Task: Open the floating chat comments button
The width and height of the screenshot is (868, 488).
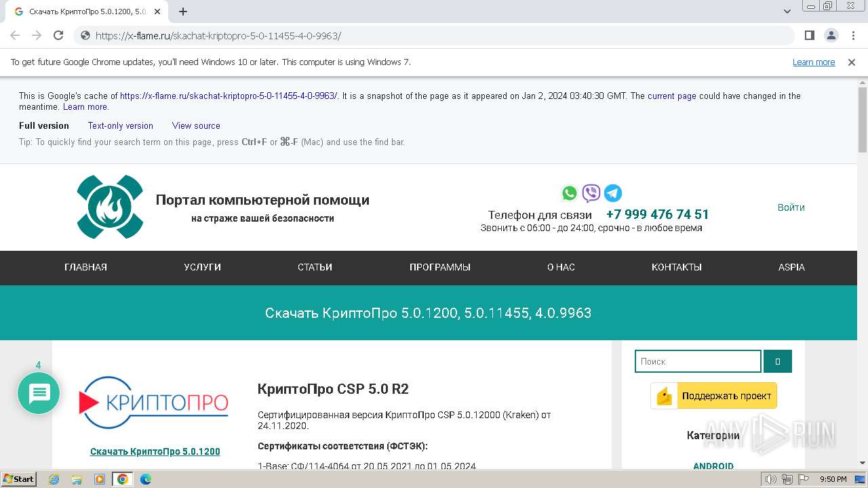Action: pyautogui.click(x=39, y=393)
